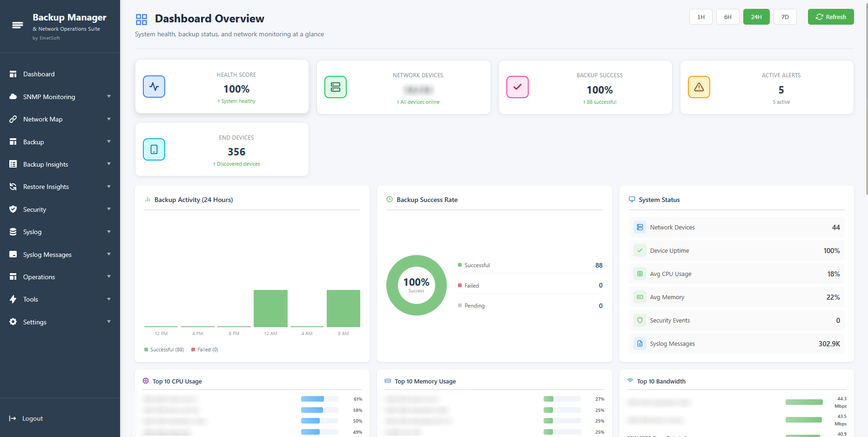The width and height of the screenshot is (868, 437).
Task: Click the 8 AM backup activity bar
Action: click(343, 309)
